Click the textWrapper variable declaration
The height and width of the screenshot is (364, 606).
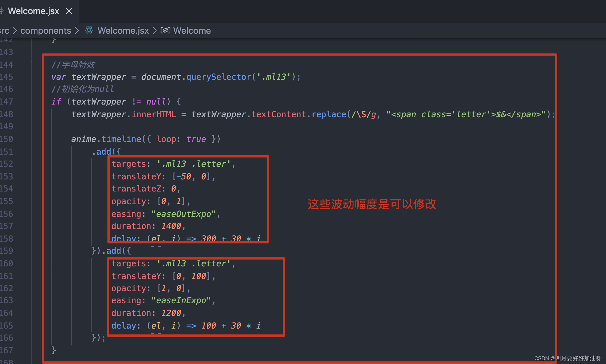coord(99,77)
